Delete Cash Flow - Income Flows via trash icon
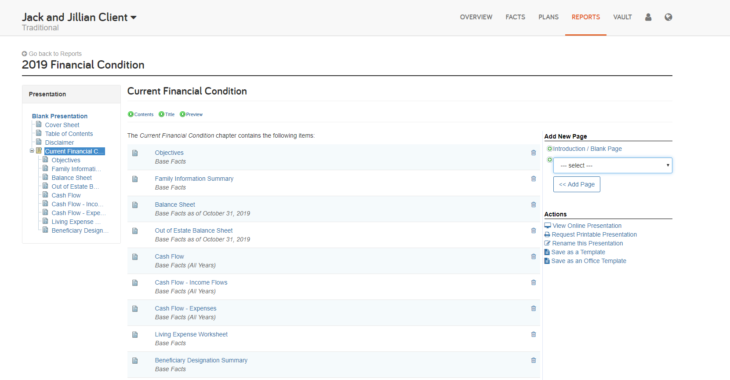This screenshot has width=730, height=380. pyautogui.click(x=534, y=283)
